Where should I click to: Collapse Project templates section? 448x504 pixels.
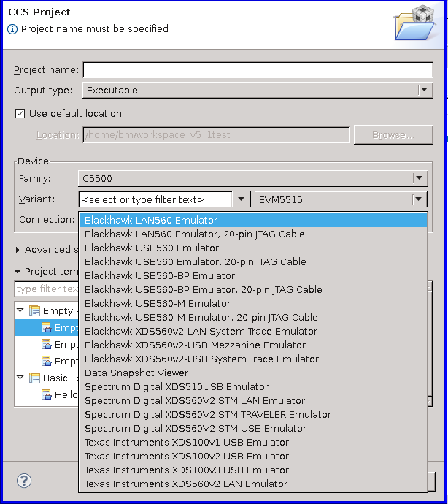coord(18,272)
